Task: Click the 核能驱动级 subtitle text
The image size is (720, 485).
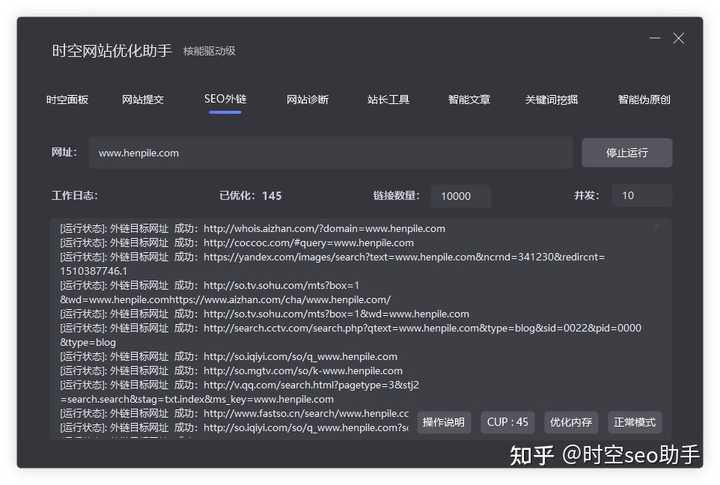Action: (209, 51)
